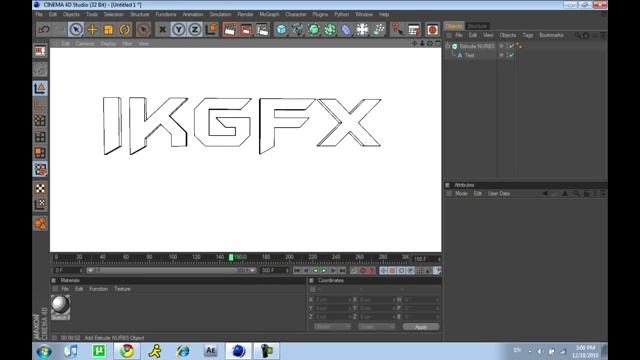
Task: Go to end of animation button
Action: point(342,270)
